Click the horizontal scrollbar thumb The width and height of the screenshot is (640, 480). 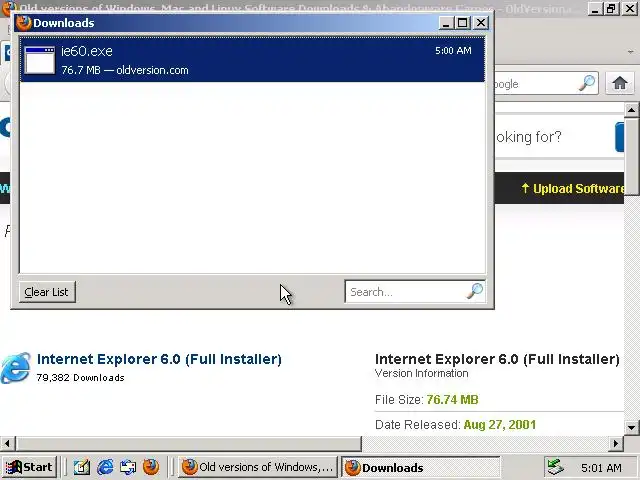tap(188, 443)
